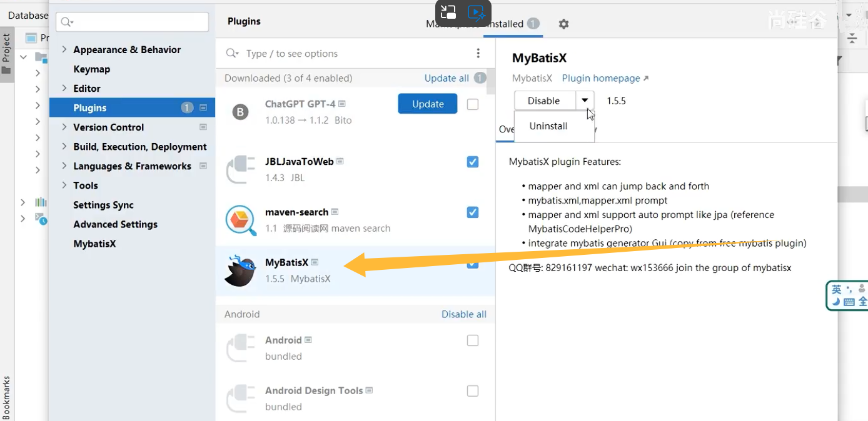868x421 pixels.
Task: Uncheck the JBLJavaToWeb plugin checkbox
Action: click(x=473, y=162)
